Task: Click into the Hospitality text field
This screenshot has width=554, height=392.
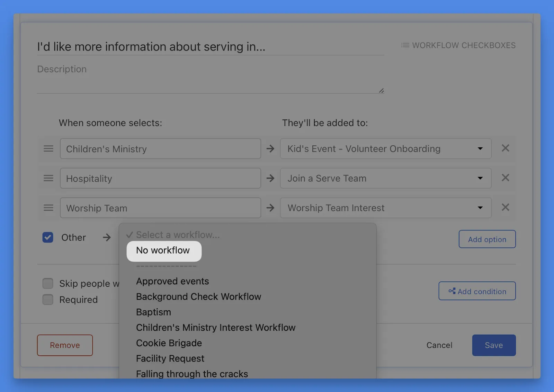Action: 160,179
